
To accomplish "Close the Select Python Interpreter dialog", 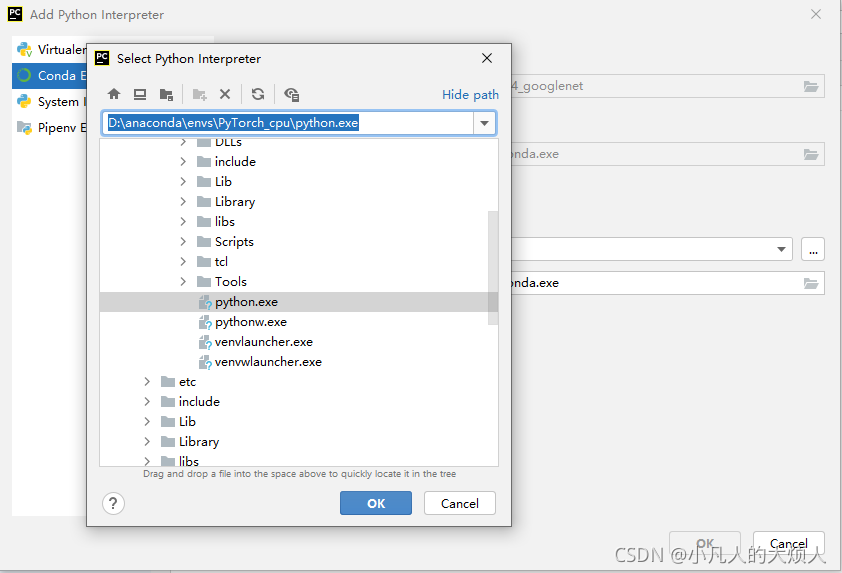I will click(x=487, y=58).
